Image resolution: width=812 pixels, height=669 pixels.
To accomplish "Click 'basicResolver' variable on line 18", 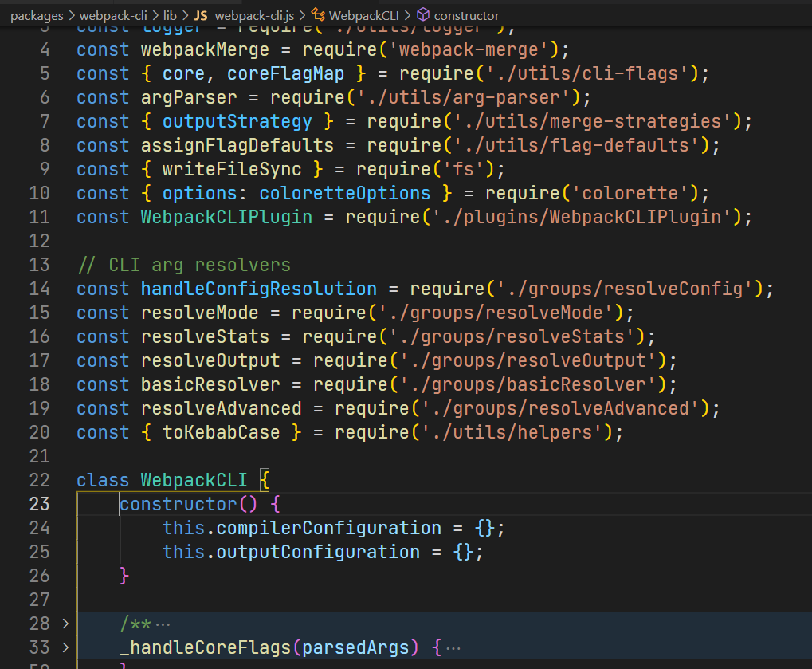I will click(210, 384).
